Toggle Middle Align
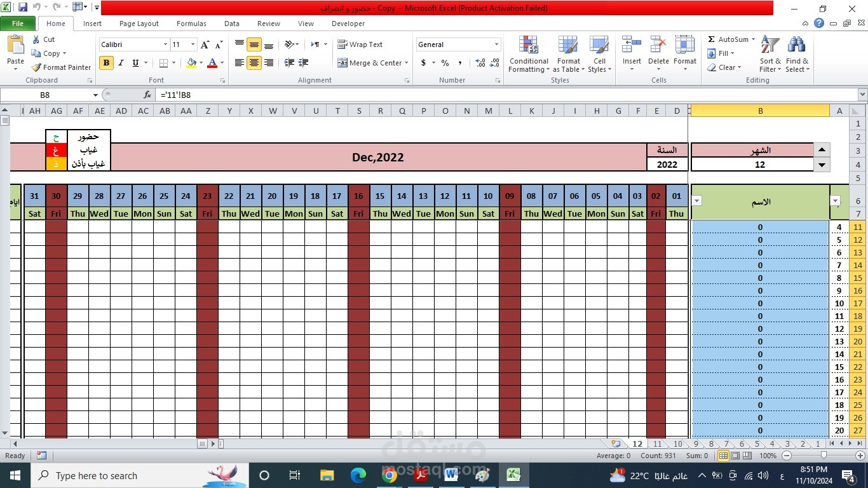This screenshot has height=488, width=868. [x=254, y=44]
